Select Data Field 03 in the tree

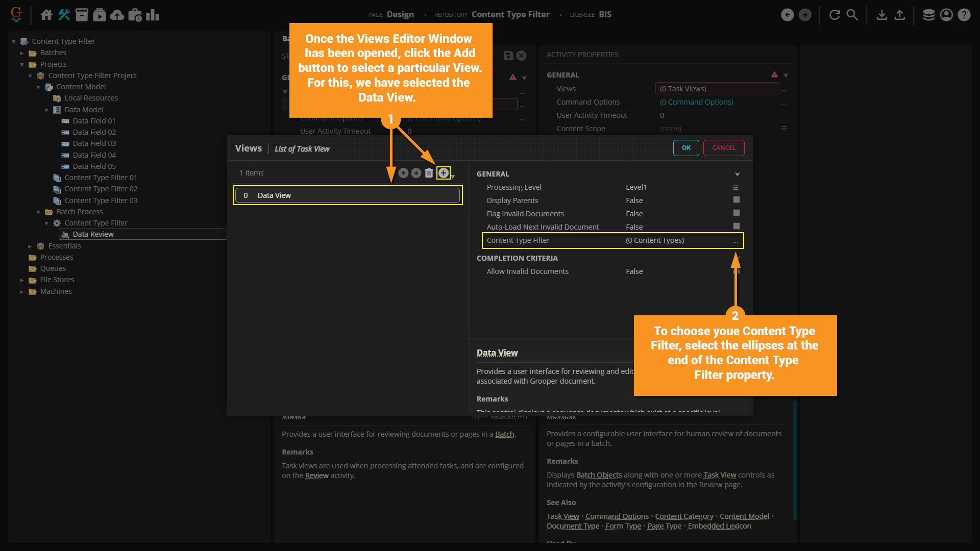pos(94,143)
